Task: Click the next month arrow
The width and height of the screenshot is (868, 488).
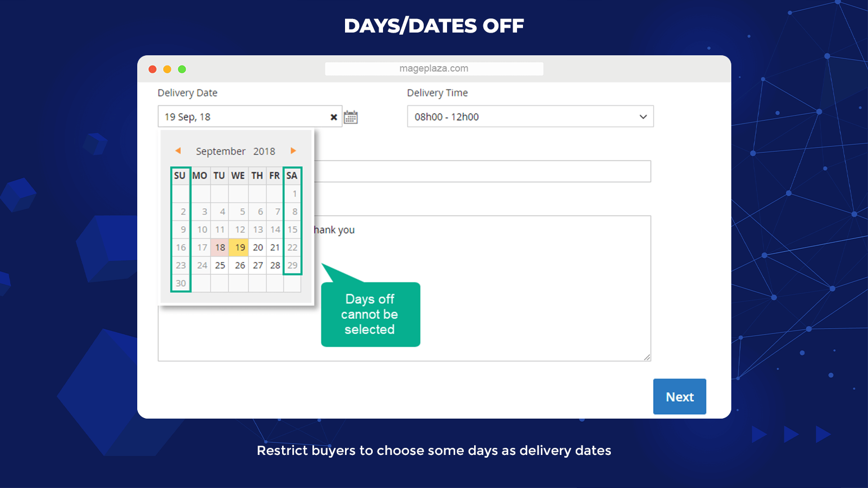Action: coord(293,151)
